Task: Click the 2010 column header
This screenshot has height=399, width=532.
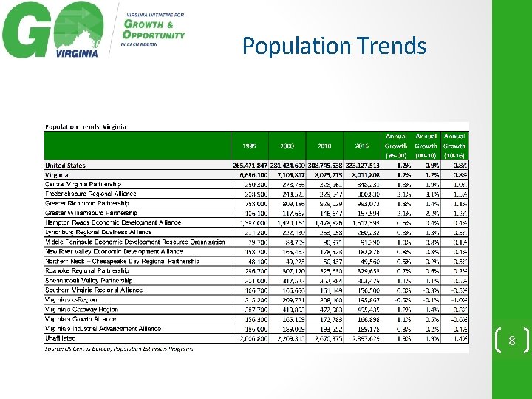Action: coord(324,146)
